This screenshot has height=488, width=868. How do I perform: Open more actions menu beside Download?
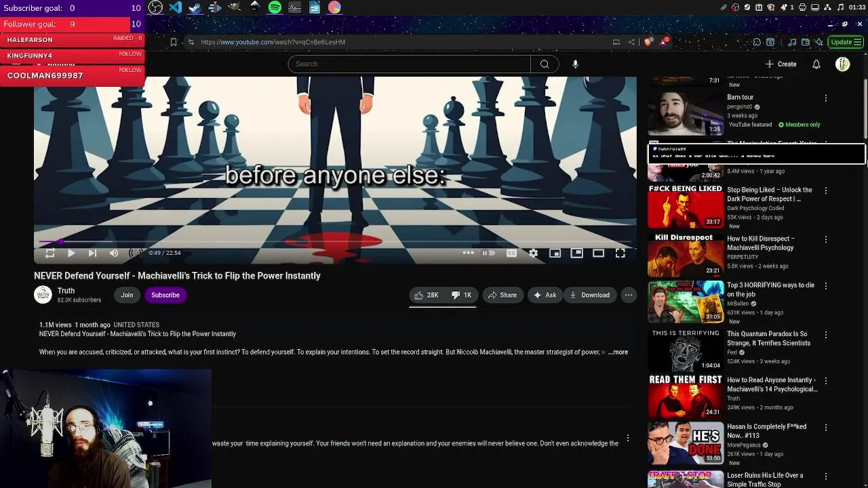[629, 295]
